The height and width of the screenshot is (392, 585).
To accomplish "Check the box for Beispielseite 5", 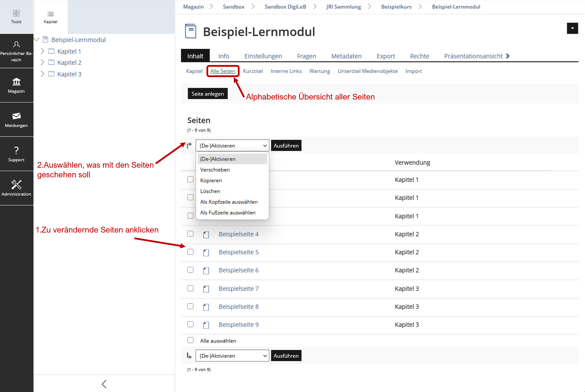I will (x=191, y=252).
